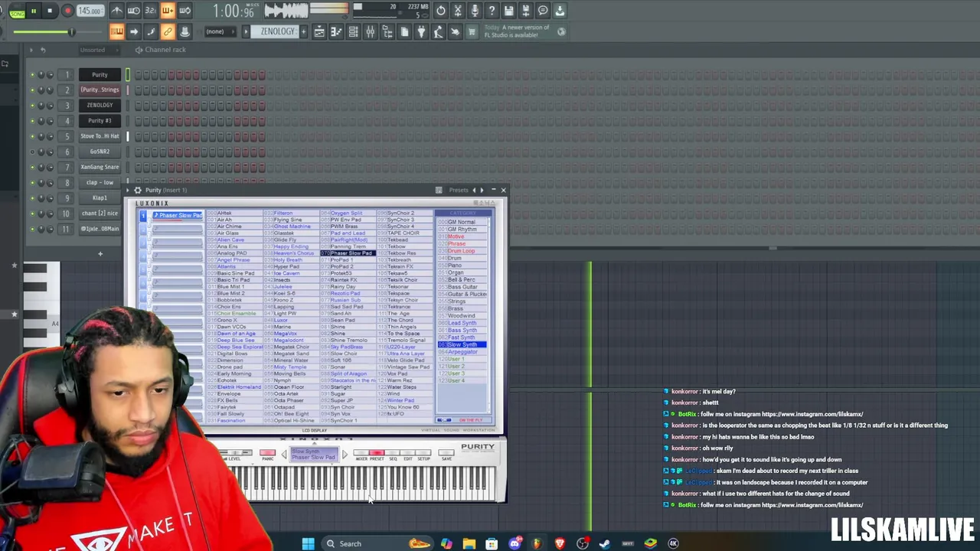The image size is (980, 551).
Task: Click the PANIC button on Purity
Action: point(267,453)
